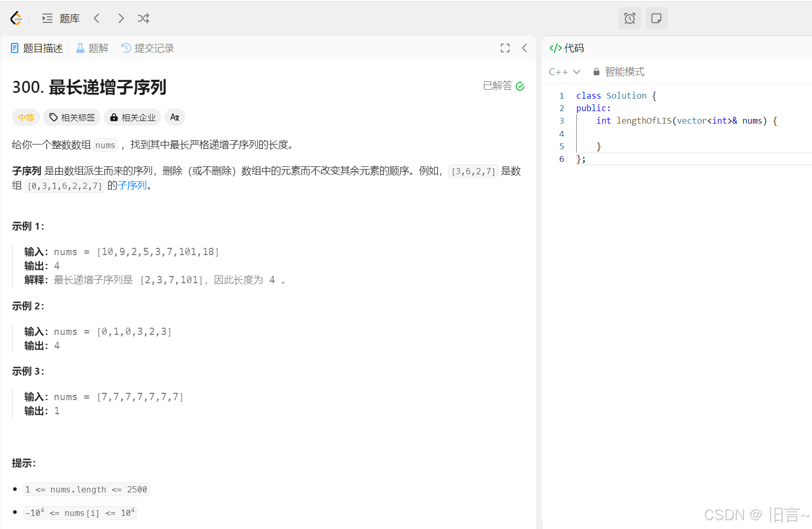812x529 pixels.
Task: Go to the previous problem arrow
Action: click(x=97, y=18)
